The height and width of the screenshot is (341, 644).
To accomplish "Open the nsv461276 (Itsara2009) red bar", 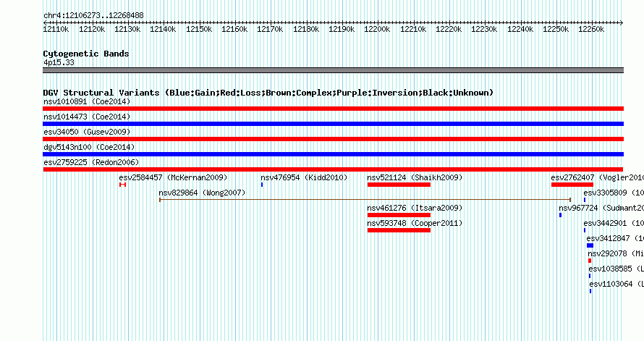I will pyautogui.click(x=399, y=215).
